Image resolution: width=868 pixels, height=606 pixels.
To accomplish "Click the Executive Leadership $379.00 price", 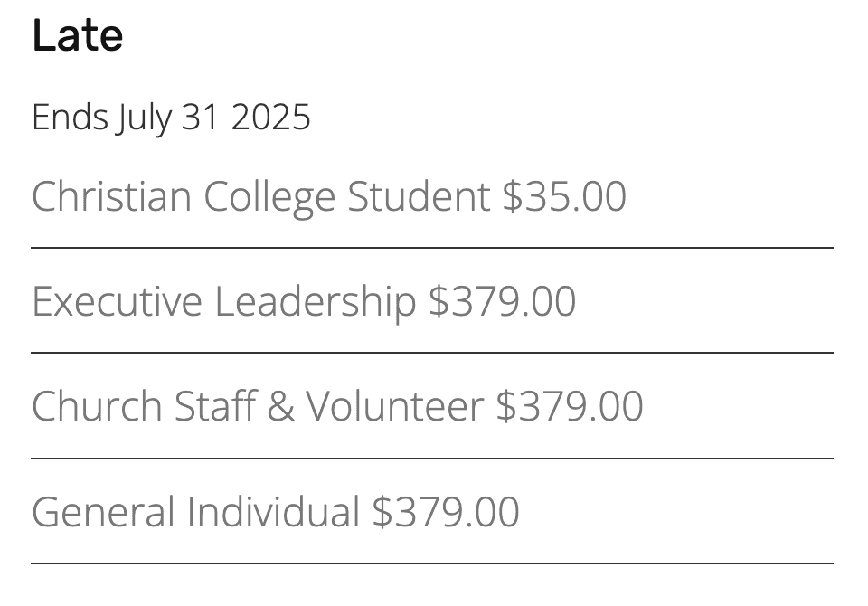I will [x=502, y=301].
